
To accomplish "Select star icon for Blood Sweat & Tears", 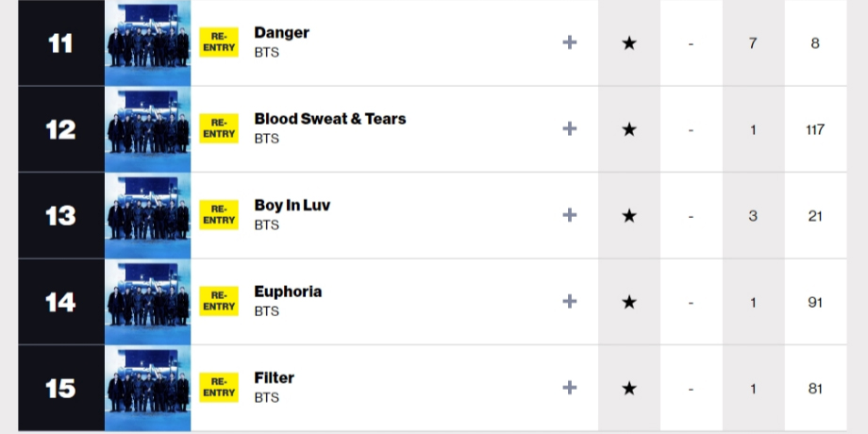I will point(629,129).
